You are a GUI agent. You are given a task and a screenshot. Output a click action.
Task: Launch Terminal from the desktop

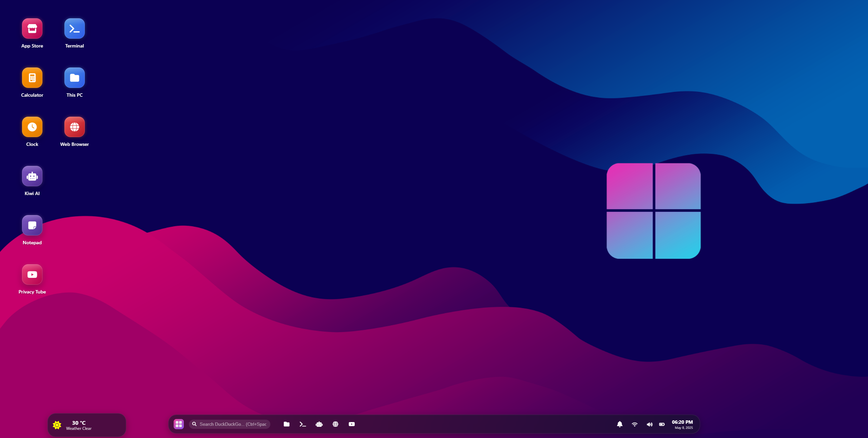coord(74,29)
